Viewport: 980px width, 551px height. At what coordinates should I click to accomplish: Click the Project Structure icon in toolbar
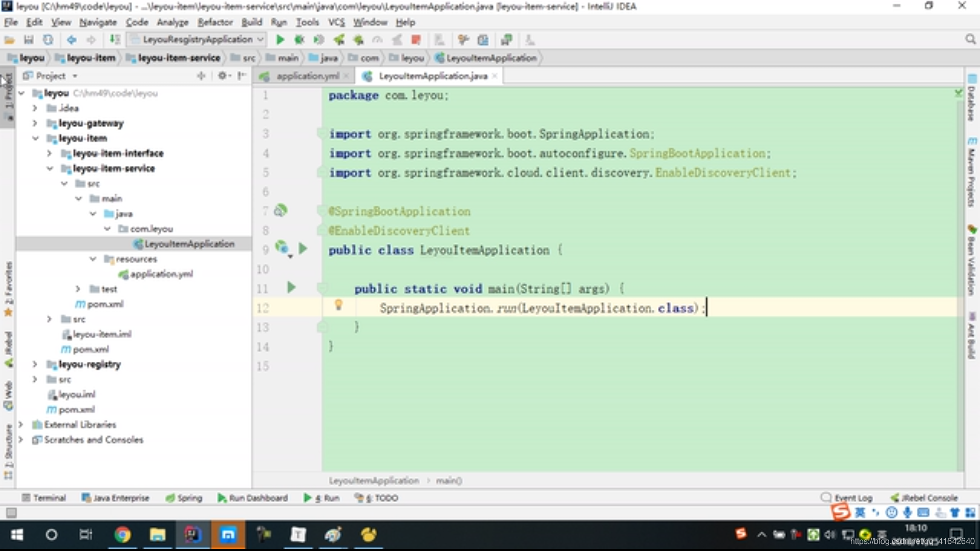483,40
